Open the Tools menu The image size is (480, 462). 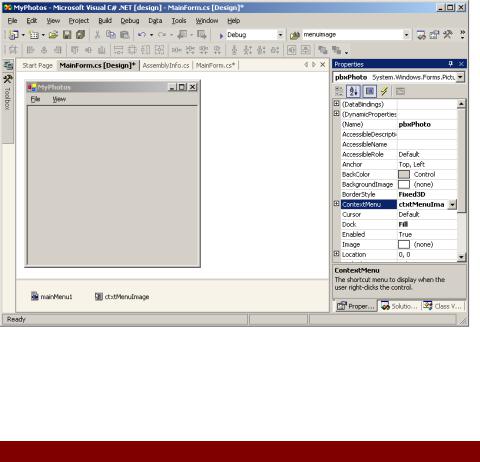pos(179,21)
